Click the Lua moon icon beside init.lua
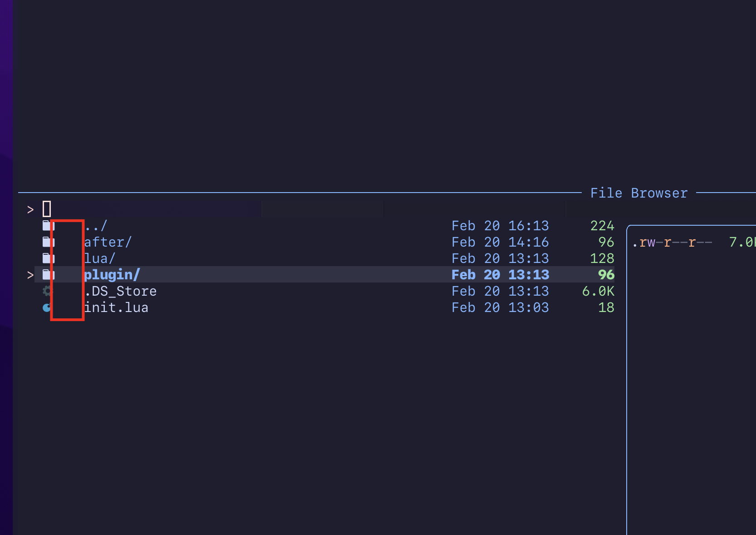 [47, 307]
